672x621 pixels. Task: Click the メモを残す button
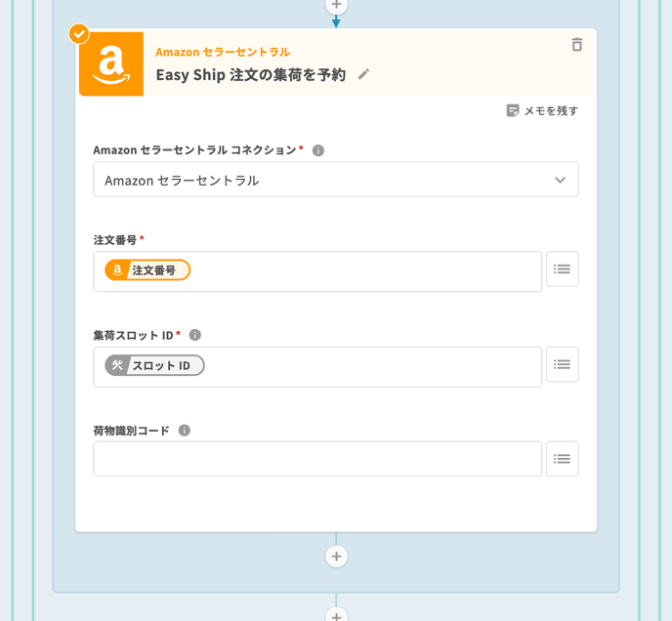pyautogui.click(x=542, y=110)
